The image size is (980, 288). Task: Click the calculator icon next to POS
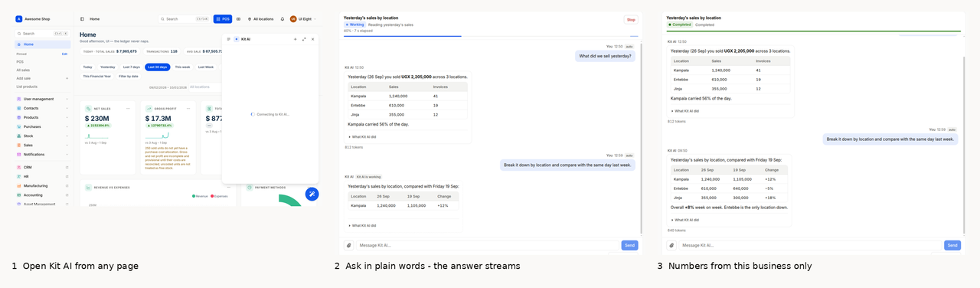(x=238, y=18)
